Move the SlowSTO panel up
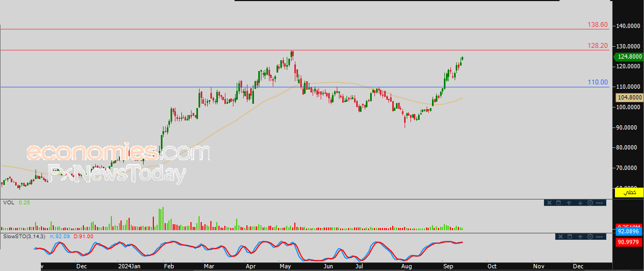The width and height of the screenshot is (644, 271). [581, 237]
